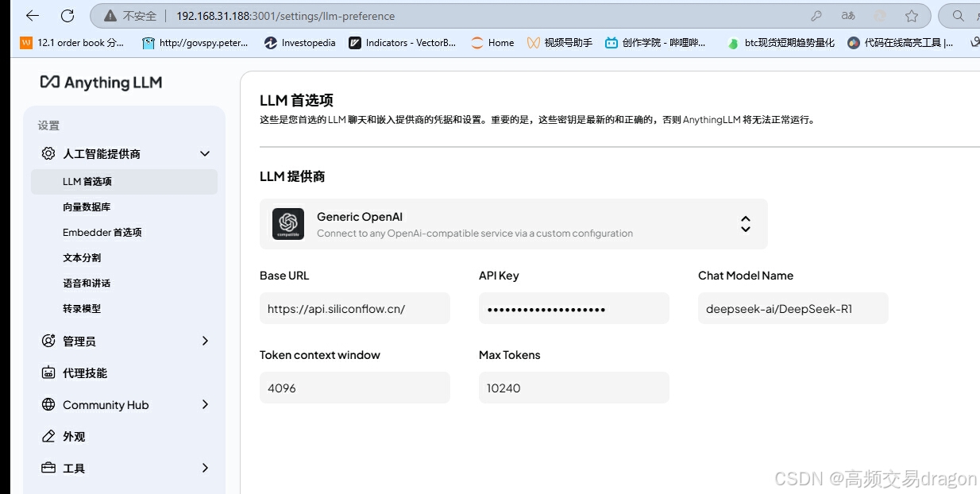Viewport: 980px width, 494px height.
Task: Open the 代码在线高亮工具 bookmark
Action: pos(901,43)
